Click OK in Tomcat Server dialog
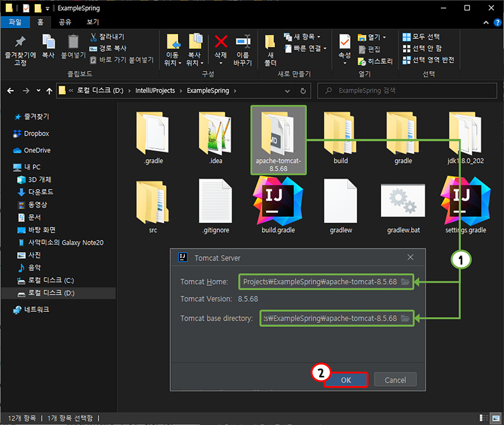The height and width of the screenshot is (425, 504). 346,380
